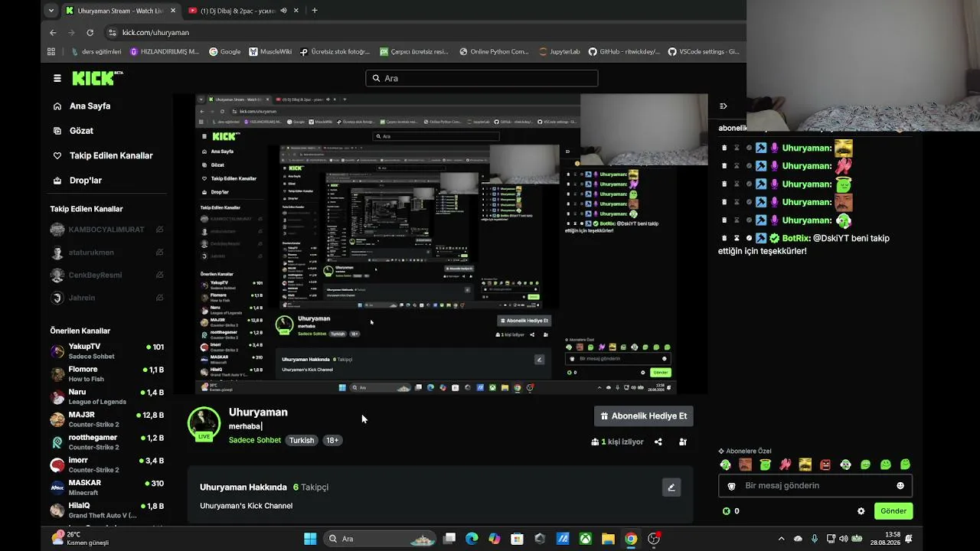Open the Drop'lar menu item
Image resolution: width=980 pixels, height=551 pixels.
click(86, 181)
